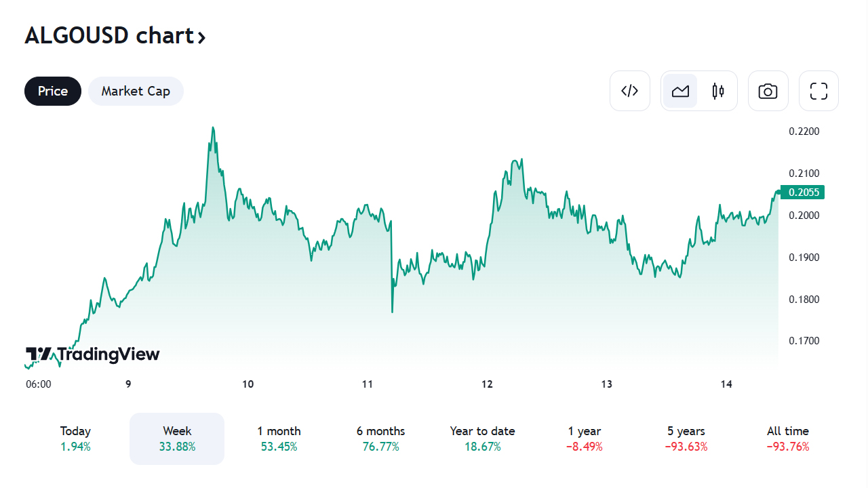Select the 6 months range
This screenshot has width=868, height=488.
380,439
